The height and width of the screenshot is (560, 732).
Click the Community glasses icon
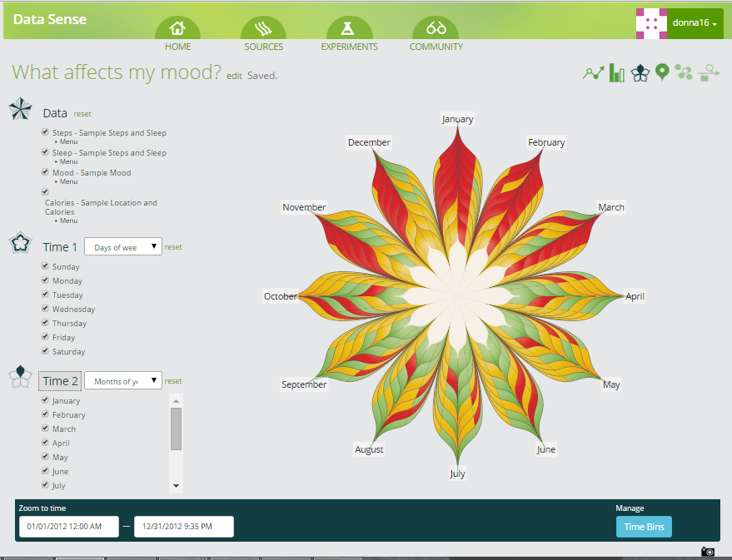pos(436,28)
